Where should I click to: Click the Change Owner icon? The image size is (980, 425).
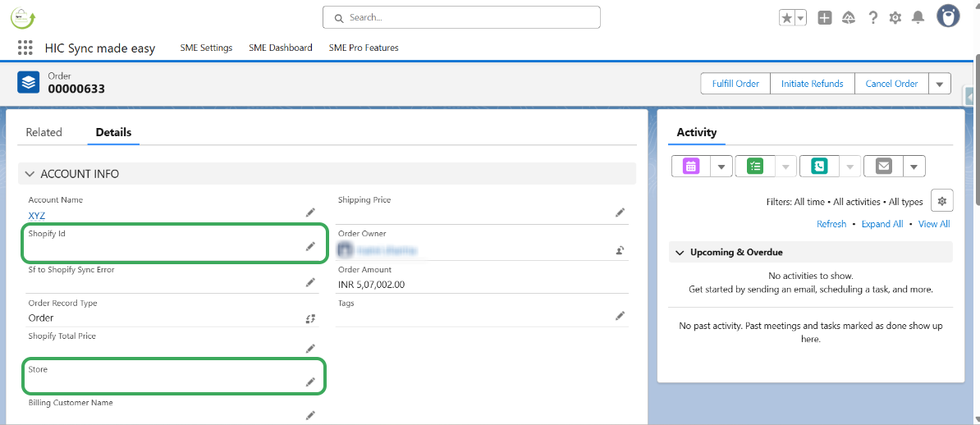621,250
